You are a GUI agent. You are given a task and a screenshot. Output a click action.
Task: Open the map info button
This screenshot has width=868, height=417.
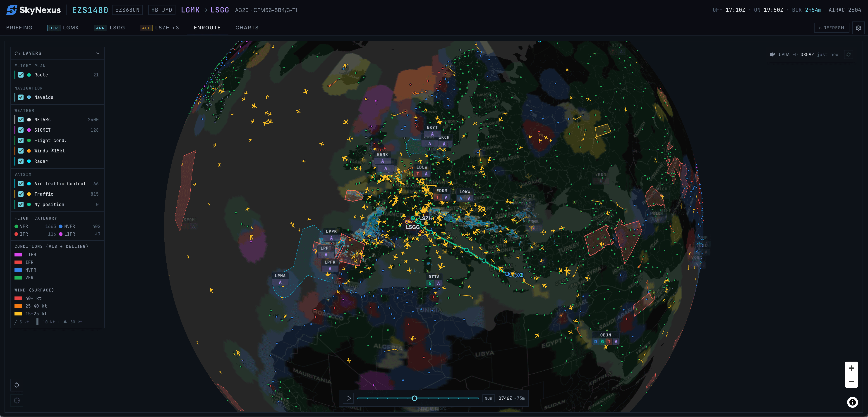(853, 402)
